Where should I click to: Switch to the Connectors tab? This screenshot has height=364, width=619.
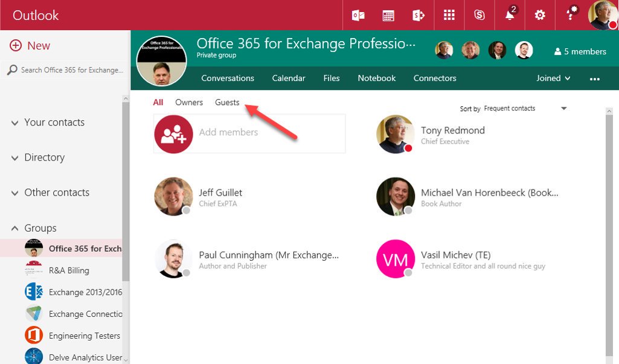[435, 78]
